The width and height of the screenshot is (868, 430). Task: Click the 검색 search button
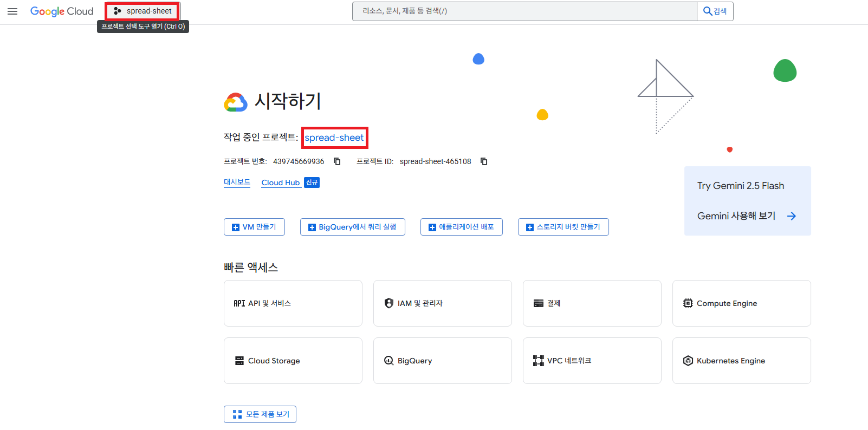click(x=715, y=11)
